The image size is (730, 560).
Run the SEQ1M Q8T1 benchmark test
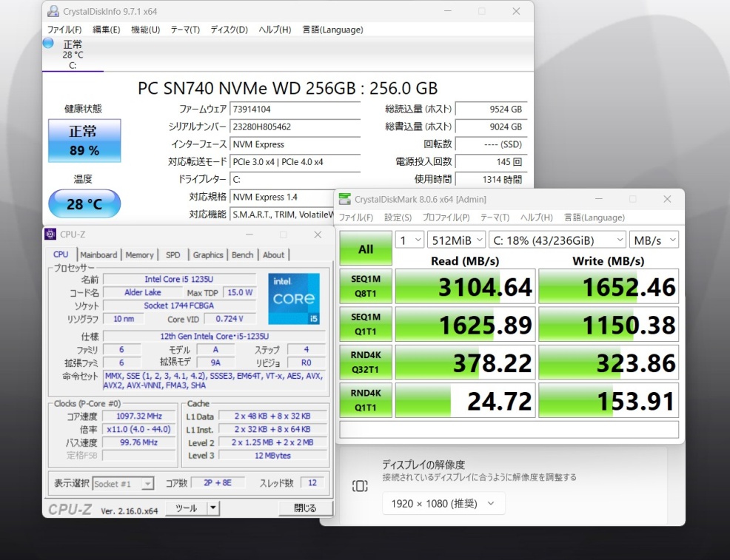point(366,286)
